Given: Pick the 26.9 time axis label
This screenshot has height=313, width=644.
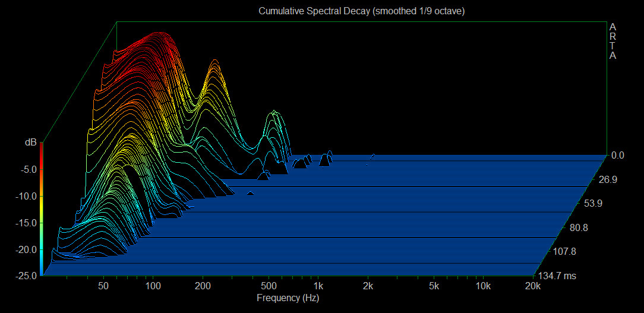Looking at the screenshot, I should pos(607,179).
